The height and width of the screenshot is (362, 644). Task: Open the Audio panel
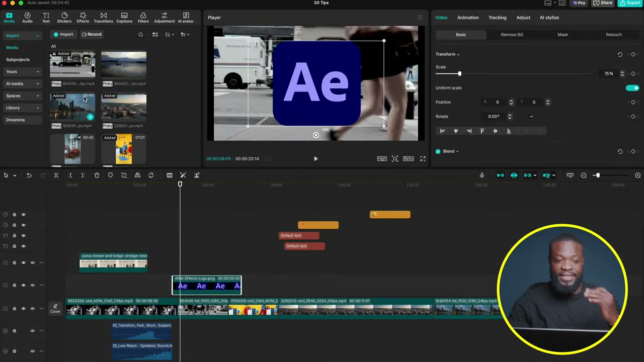tap(27, 18)
